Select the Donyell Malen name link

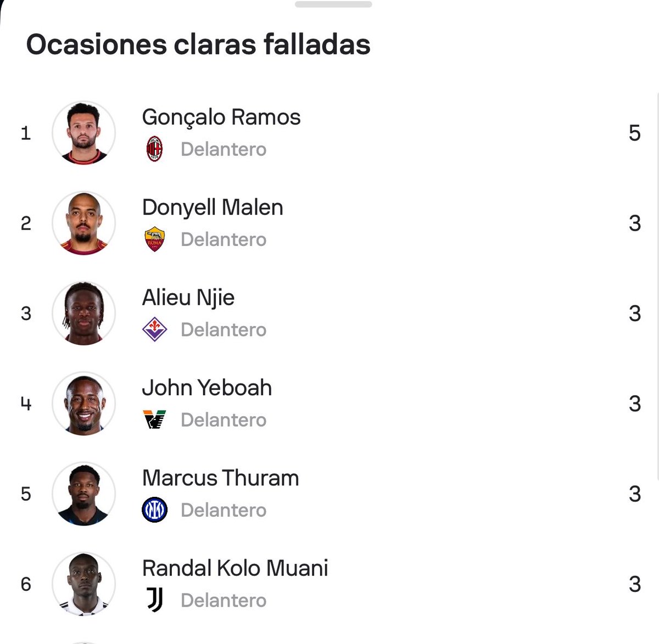click(x=213, y=208)
